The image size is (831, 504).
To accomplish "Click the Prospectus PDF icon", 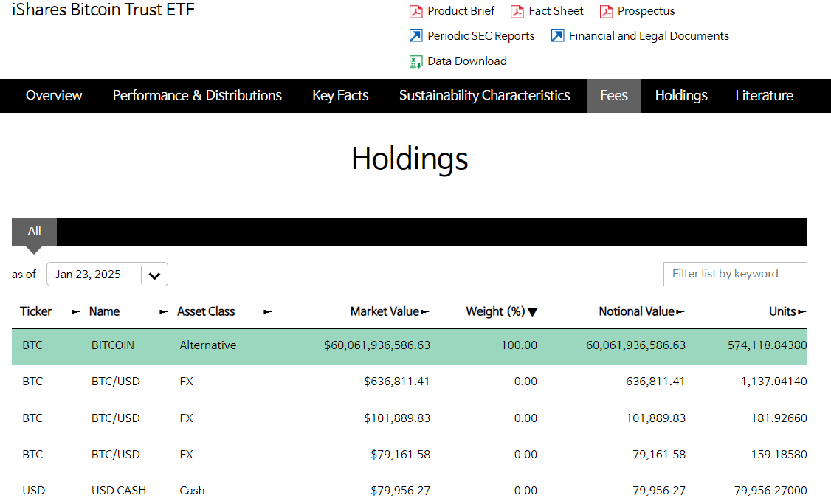I will [606, 11].
